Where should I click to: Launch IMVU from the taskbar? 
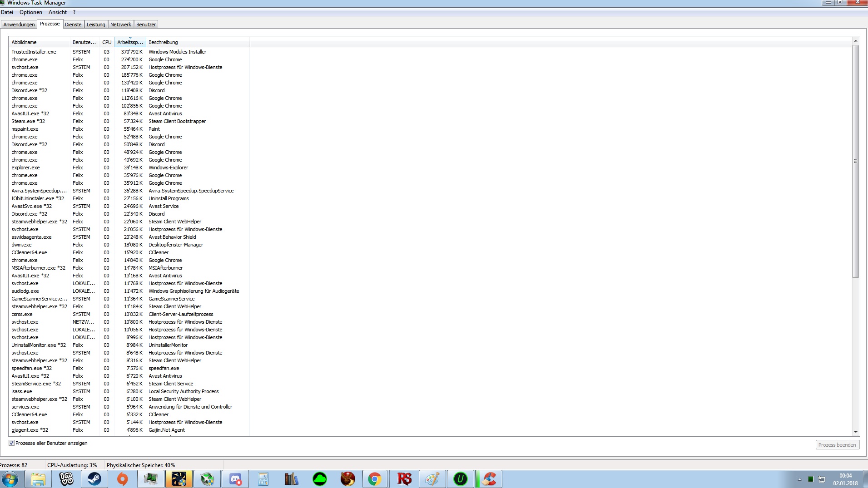(x=66, y=479)
